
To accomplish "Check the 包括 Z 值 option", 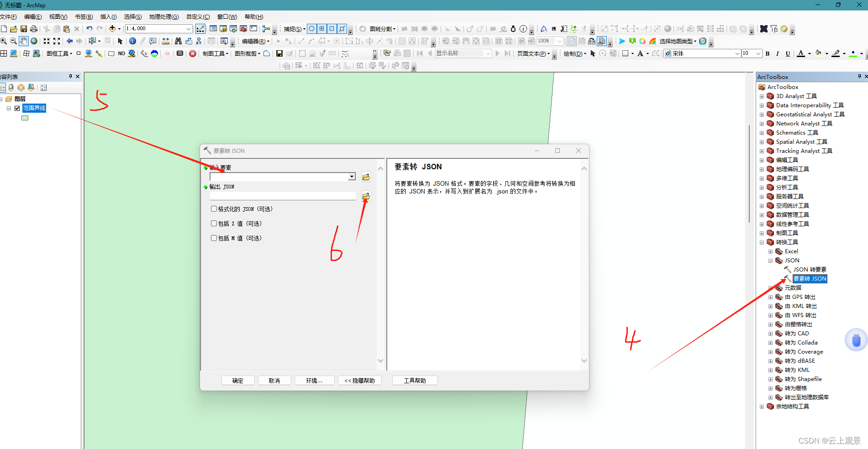I will pos(214,223).
